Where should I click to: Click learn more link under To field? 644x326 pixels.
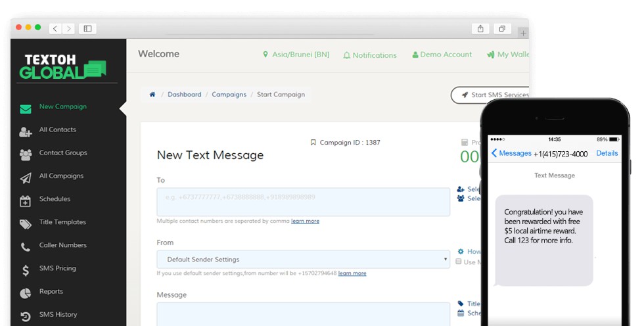305,221
